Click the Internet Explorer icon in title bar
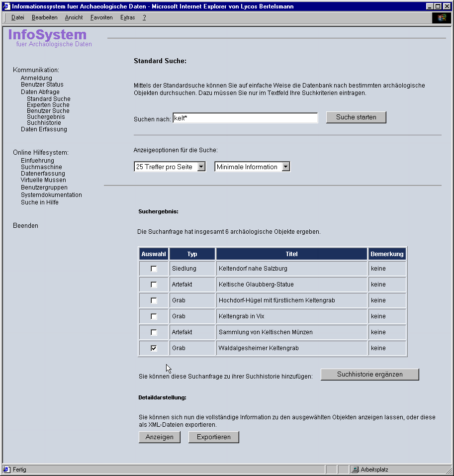Image resolution: width=454 pixels, height=476 pixels. click(6, 6)
